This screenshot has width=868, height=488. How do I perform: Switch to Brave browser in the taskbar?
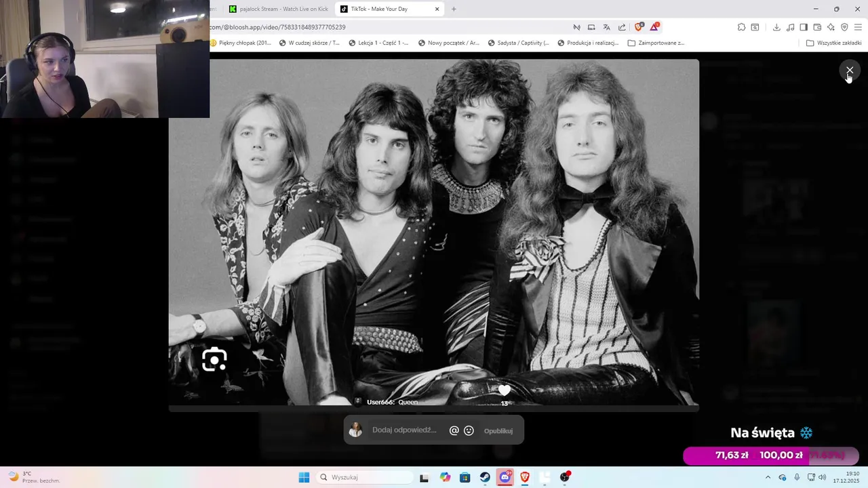pyautogui.click(x=525, y=477)
